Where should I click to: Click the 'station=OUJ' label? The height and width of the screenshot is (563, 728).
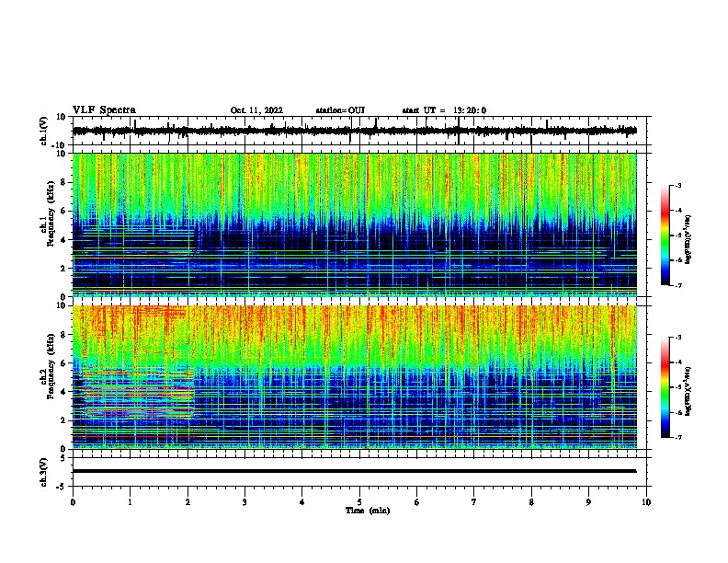340,110
